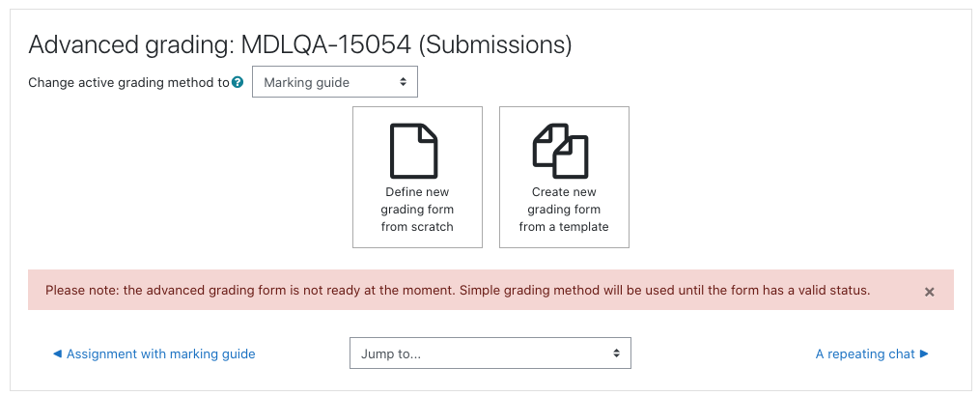
Task: Click the Create from template tile border
Action: (x=564, y=177)
